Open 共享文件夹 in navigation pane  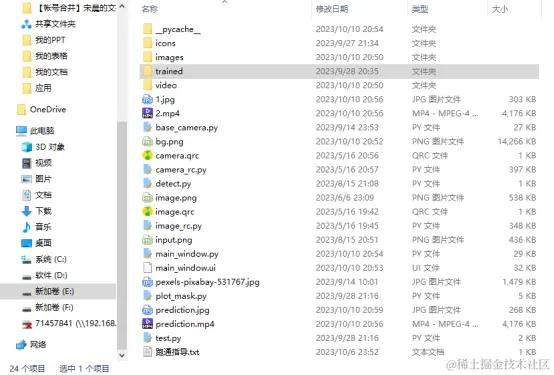tap(55, 24)
